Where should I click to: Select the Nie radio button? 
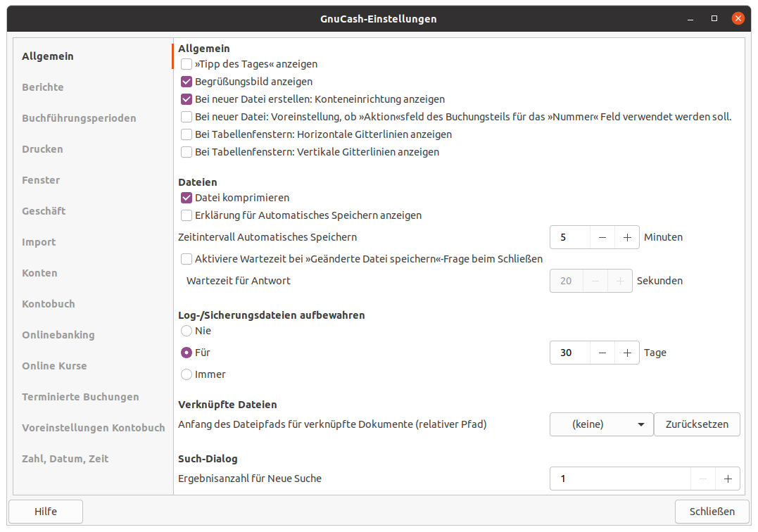pos(187,331)
